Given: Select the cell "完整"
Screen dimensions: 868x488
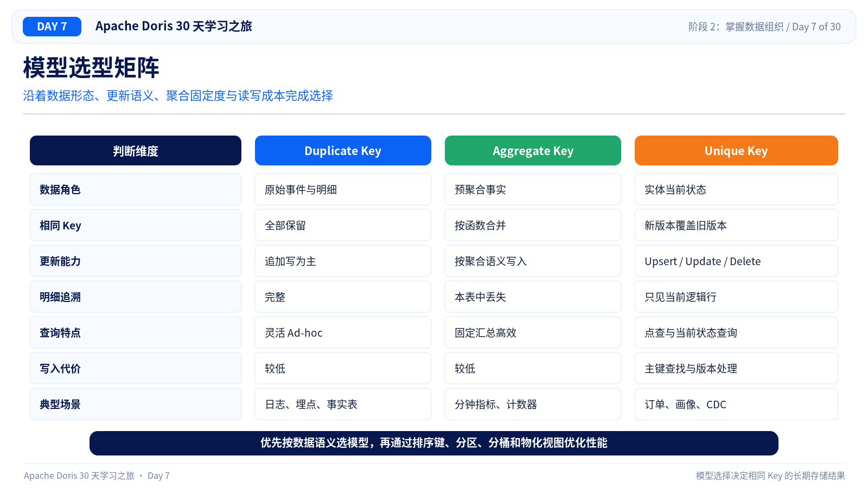Looking at the screenshot, I should [343, 297].
